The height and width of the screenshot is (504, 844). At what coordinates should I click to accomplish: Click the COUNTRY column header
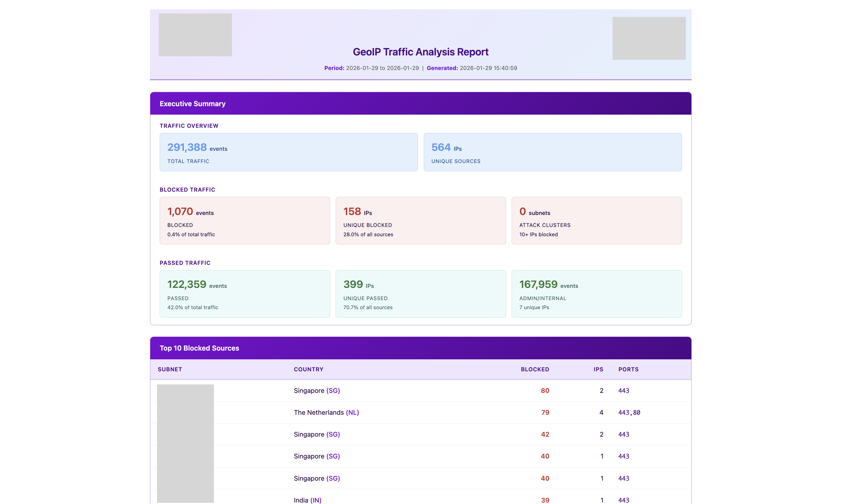click(308, 369)
